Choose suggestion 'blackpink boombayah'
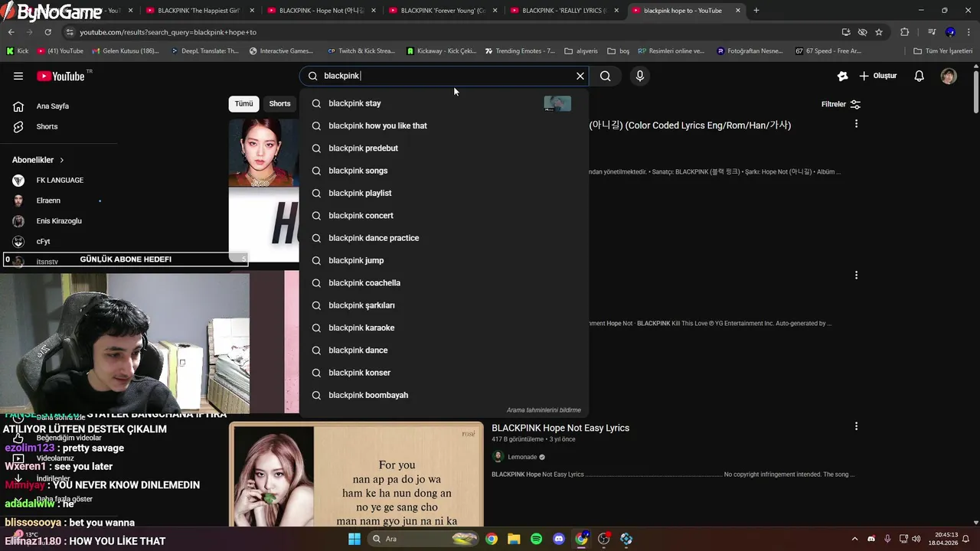The width and height of the screenshot is (980, 551). click(x=445, y=395)
